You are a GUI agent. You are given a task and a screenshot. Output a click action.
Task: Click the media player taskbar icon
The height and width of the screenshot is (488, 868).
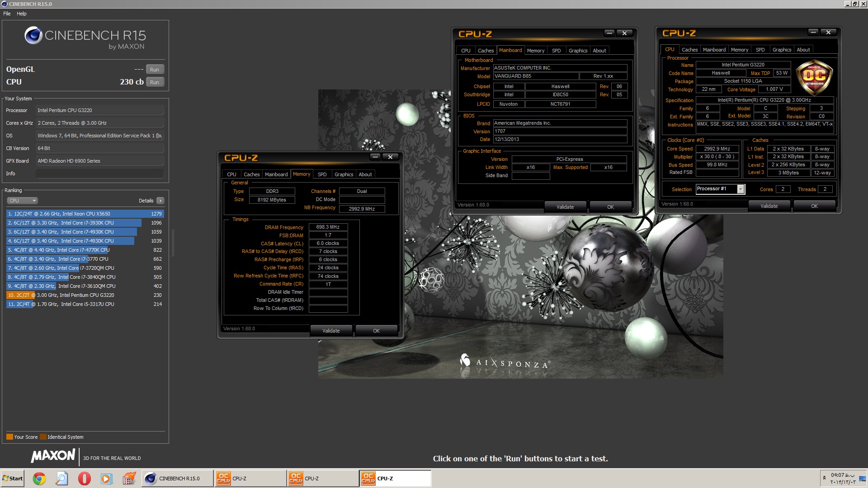pos(107,479)
